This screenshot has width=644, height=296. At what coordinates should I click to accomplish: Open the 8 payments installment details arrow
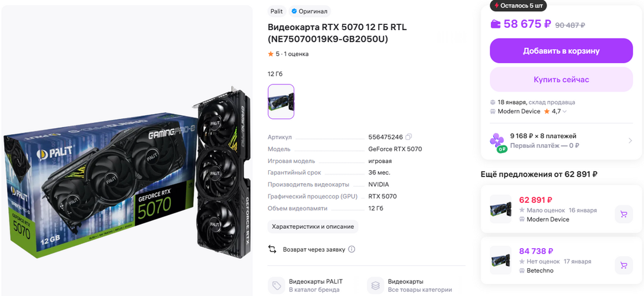click(630, 141)
